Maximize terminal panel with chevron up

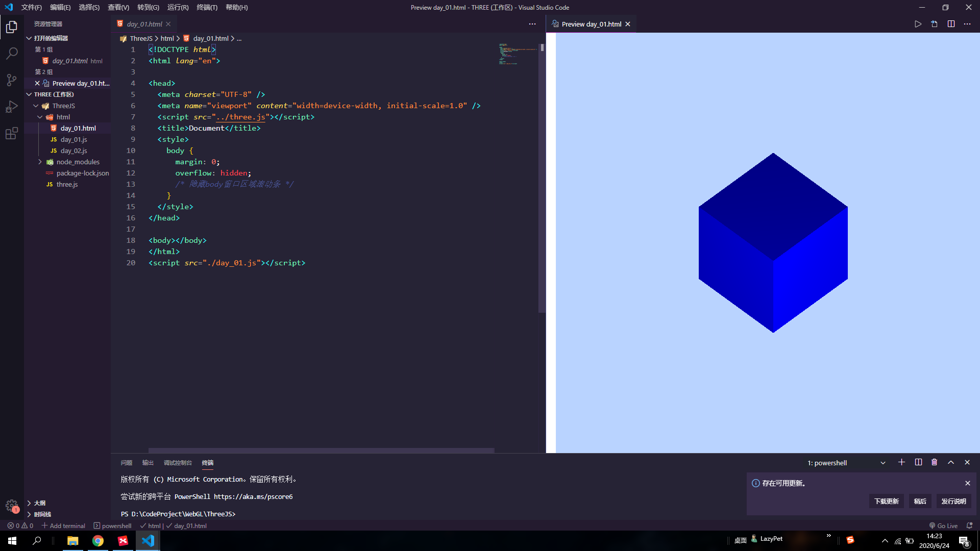(x=950, y=462)
